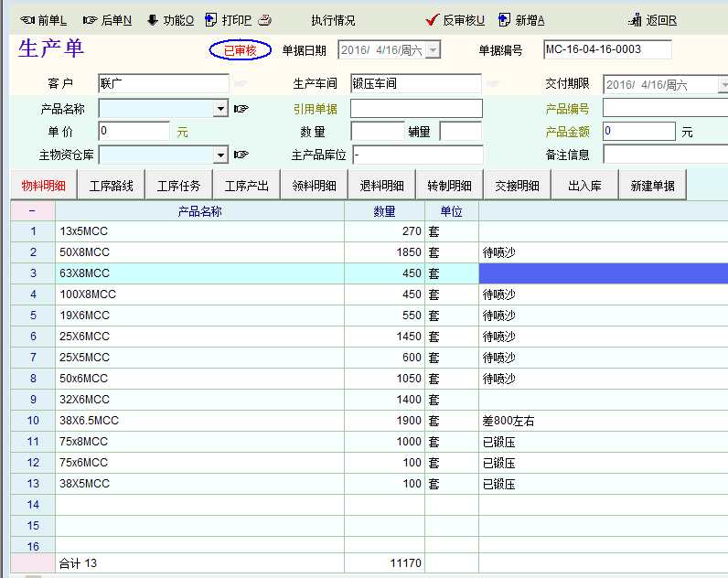Click hand pointer icon next to 主物资仓库
Image resolution: width=728 pixels, height=578 pixels.
click(241, 155)
